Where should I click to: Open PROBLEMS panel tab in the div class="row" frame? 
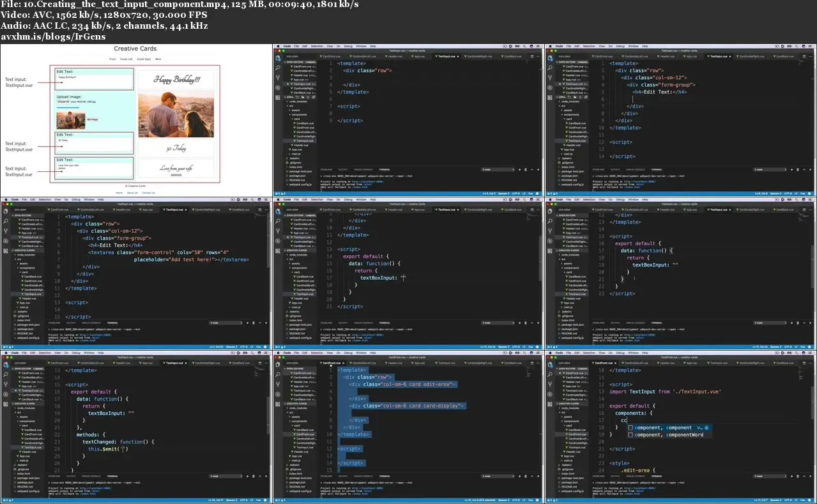326,169
